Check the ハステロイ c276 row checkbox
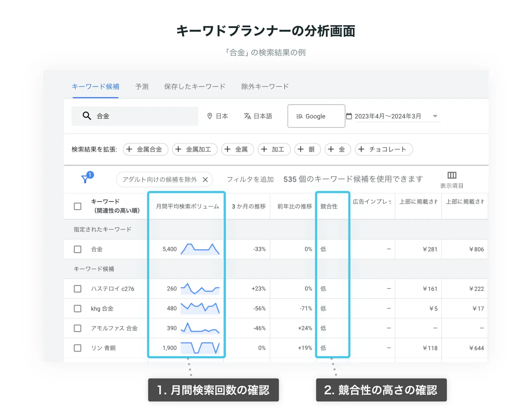Image resolution: width=532 pixels, height=420 pixels. click(77, 289)
